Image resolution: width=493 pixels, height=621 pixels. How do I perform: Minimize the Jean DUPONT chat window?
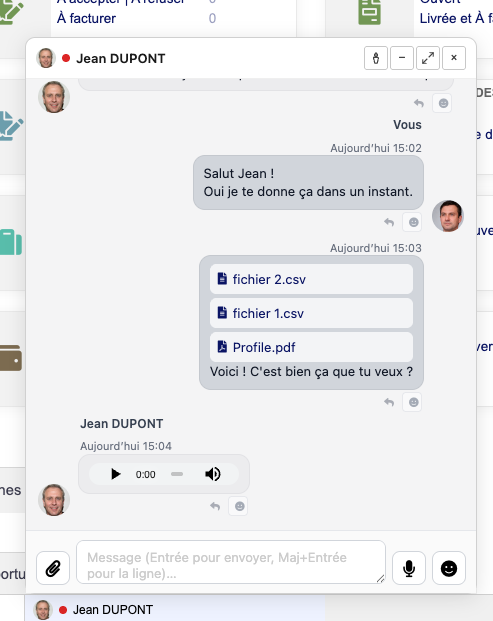click(x=402, y=58)
